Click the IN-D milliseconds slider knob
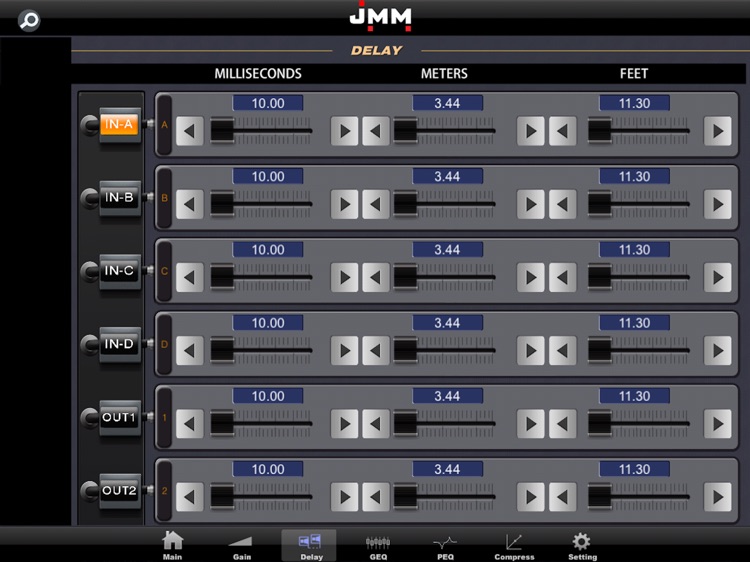The width and height of the screenshot is (750, 562). click(222, 350)
